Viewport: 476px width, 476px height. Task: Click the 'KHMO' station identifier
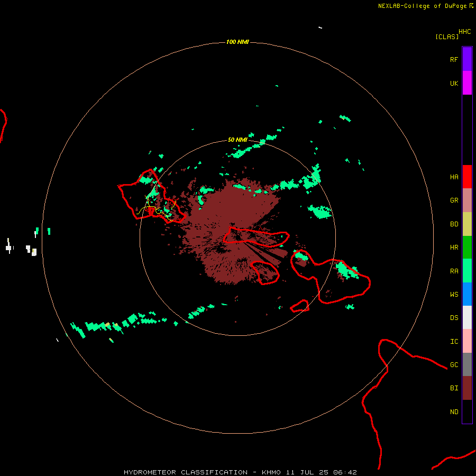coord(271,472)
